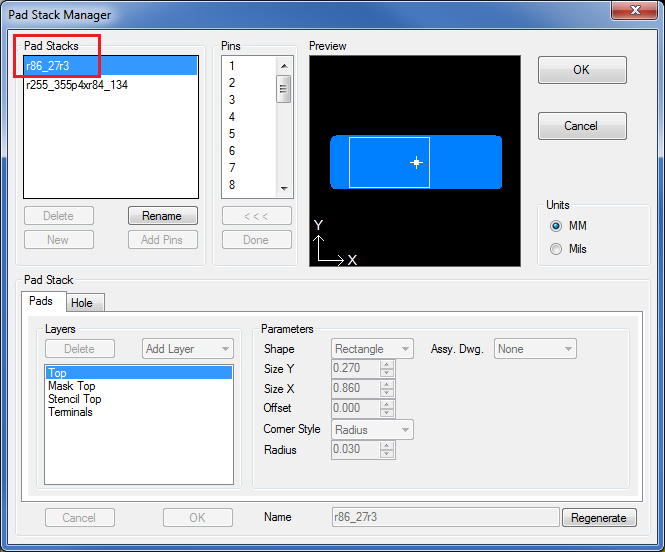665x552 pixels.
Task: Select the Stencil Top layer
Action: pos(74,399)
